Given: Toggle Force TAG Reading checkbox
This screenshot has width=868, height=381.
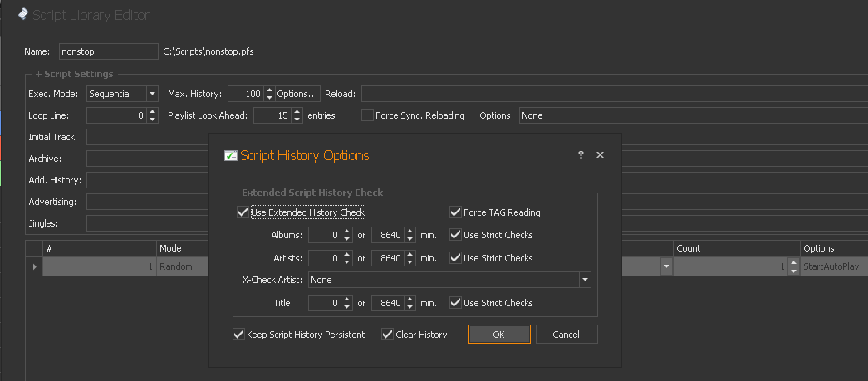Looking at the screenshot, I should coord(455,212).
